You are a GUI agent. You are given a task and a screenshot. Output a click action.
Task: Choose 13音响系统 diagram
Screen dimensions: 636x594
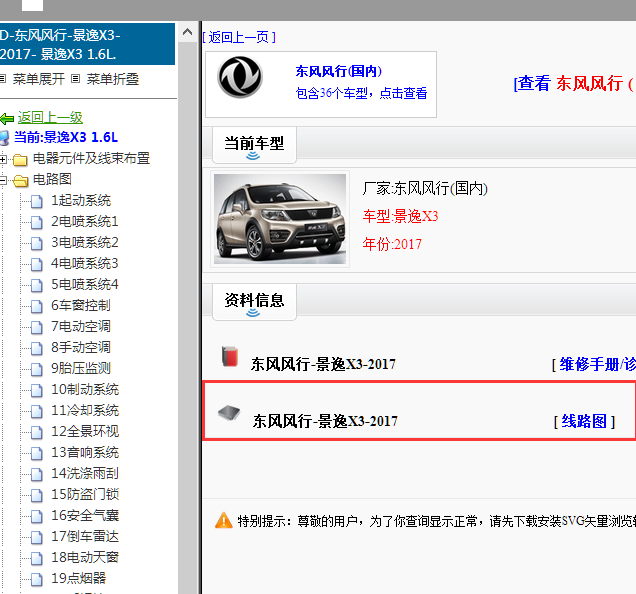pos(85,453)
